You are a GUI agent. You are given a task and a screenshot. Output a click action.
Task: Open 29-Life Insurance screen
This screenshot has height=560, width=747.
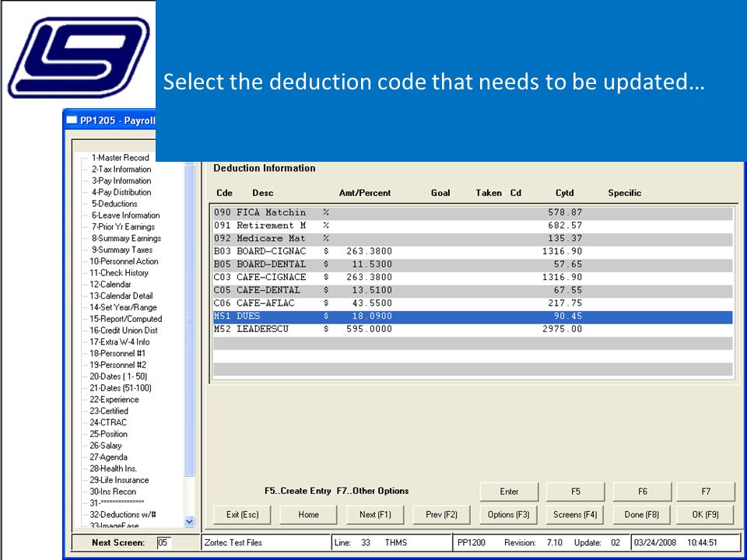tap(119, 480)
